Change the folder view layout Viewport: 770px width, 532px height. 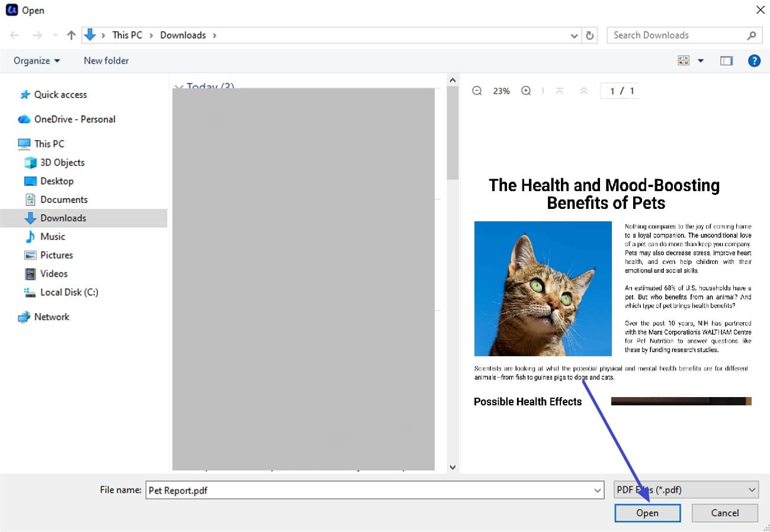coord(683,60)
